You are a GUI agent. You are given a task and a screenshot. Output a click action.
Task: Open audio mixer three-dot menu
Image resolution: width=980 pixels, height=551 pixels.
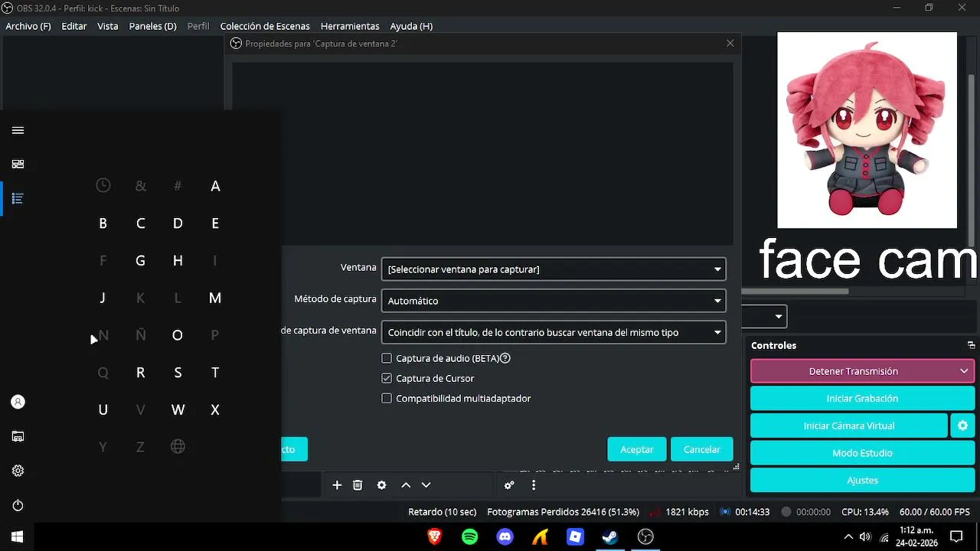(534, 485)
